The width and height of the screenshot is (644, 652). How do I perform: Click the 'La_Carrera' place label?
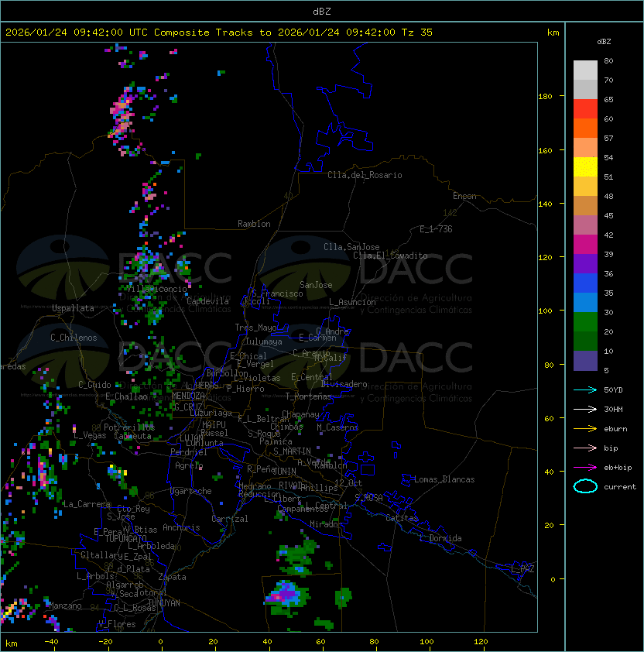(87, 504)
